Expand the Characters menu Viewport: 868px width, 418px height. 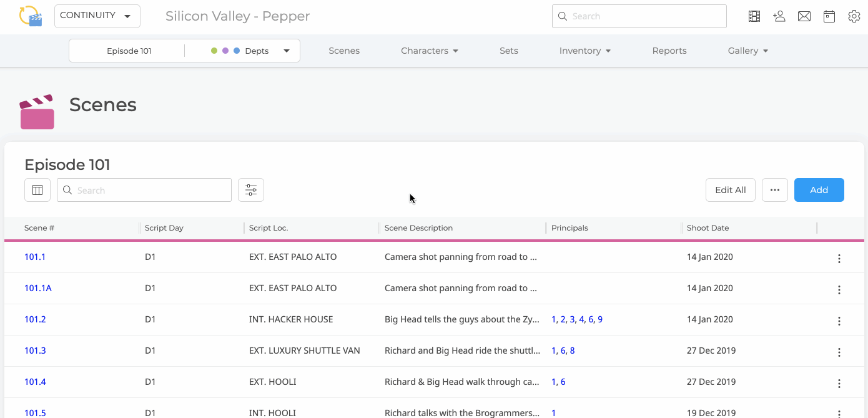pyautogui.click(x=430, y=51)
